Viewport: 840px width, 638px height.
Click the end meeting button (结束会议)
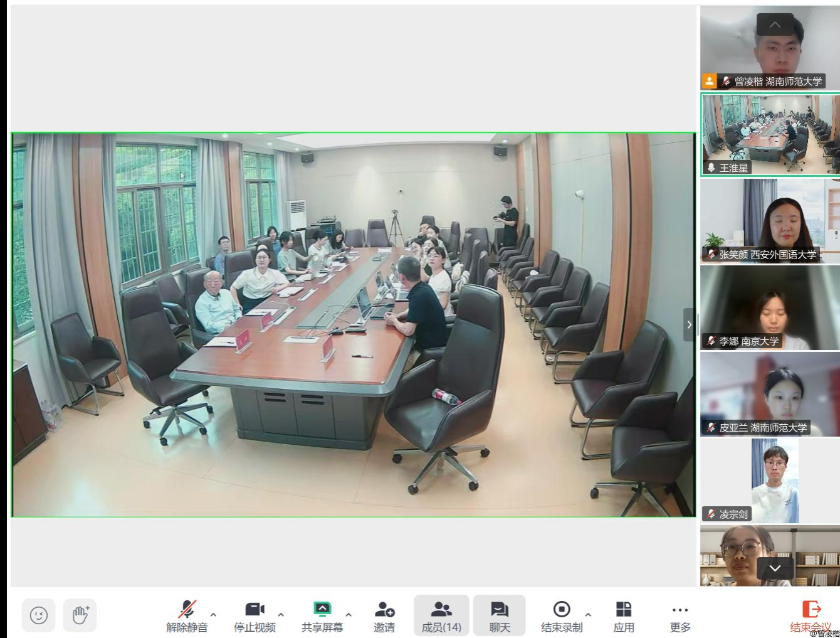click(x=811, y=615)
